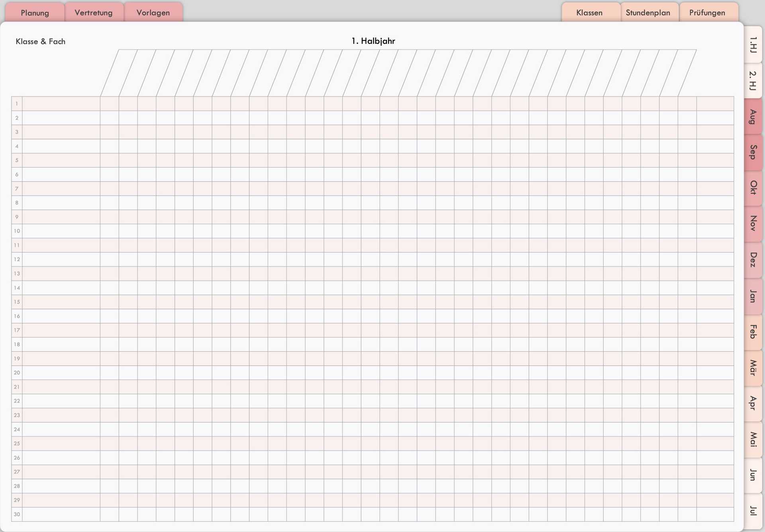765x532 pixels.
Task: Click the last slanted column header
Action: coord(678,73)
